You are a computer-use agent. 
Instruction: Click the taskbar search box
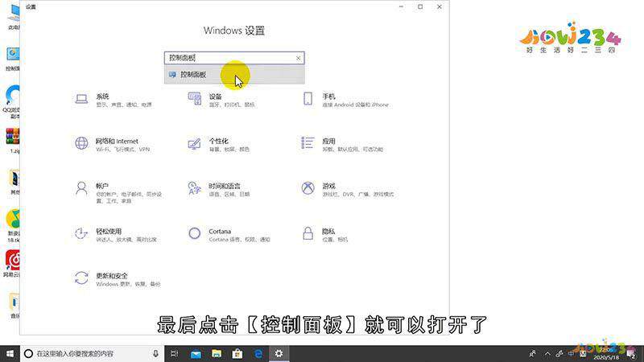pyautogui.click(x=92, y=353)
